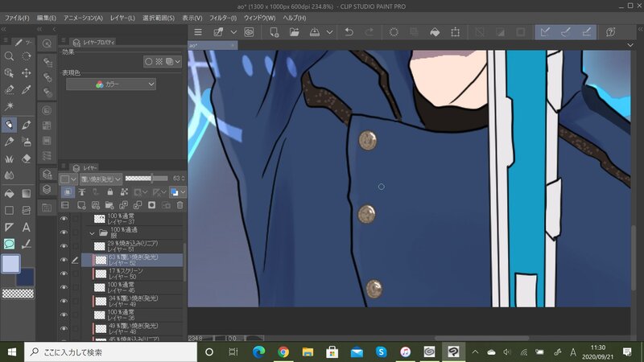Click the Fill bucket icon in command bar
This screenshot has width=644, height=362.
point(435,32)
